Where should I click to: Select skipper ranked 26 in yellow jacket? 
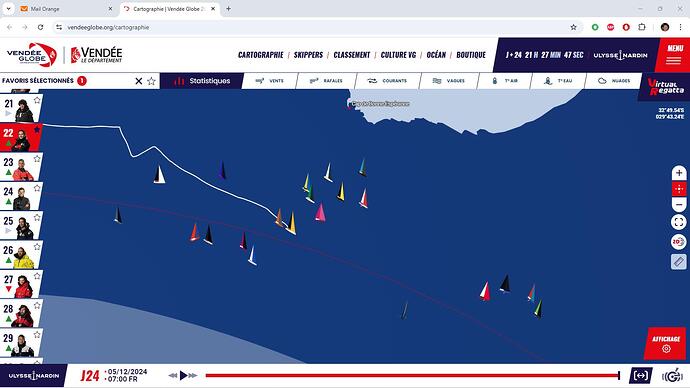[x=21, y=255]
